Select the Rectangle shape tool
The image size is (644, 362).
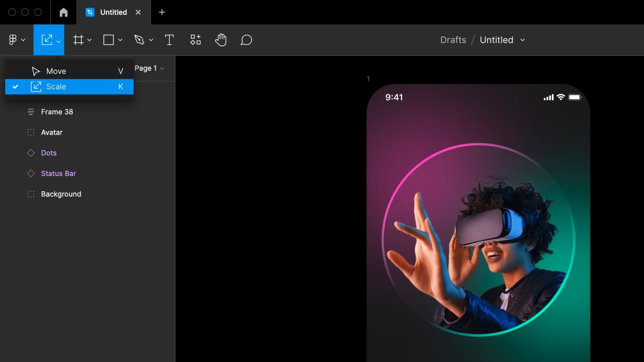(x=108, y=40)
